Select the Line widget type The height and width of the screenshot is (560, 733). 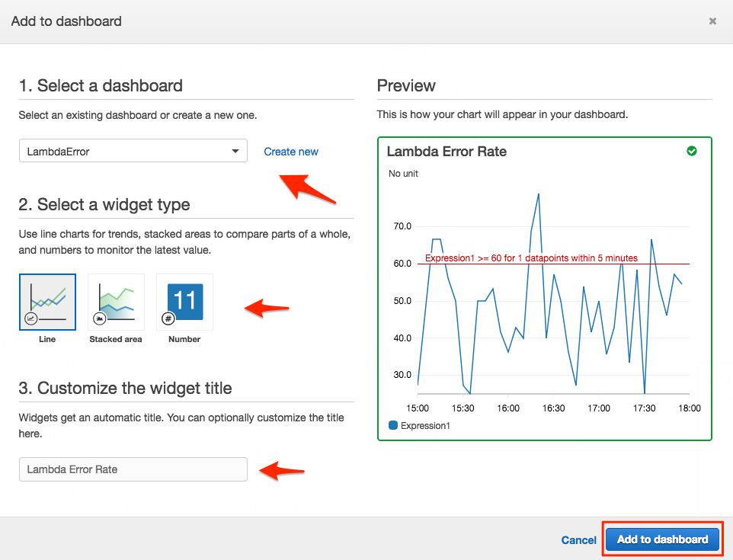pos(47,302)
